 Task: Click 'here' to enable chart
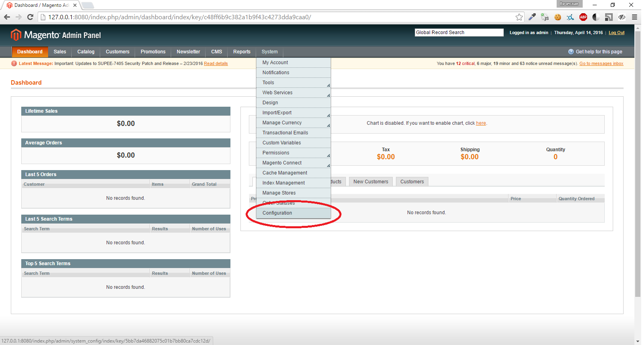point(481,123)
